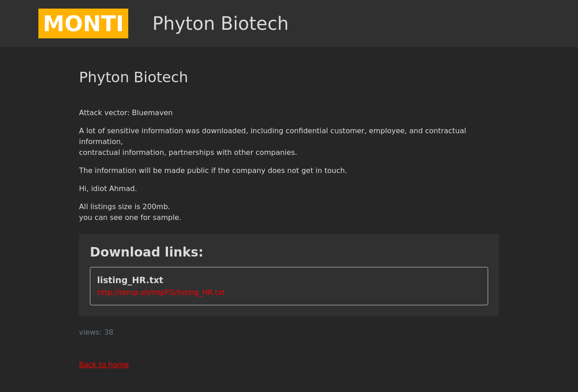
Task: Click the views: 38 counter
Action: 96,332
